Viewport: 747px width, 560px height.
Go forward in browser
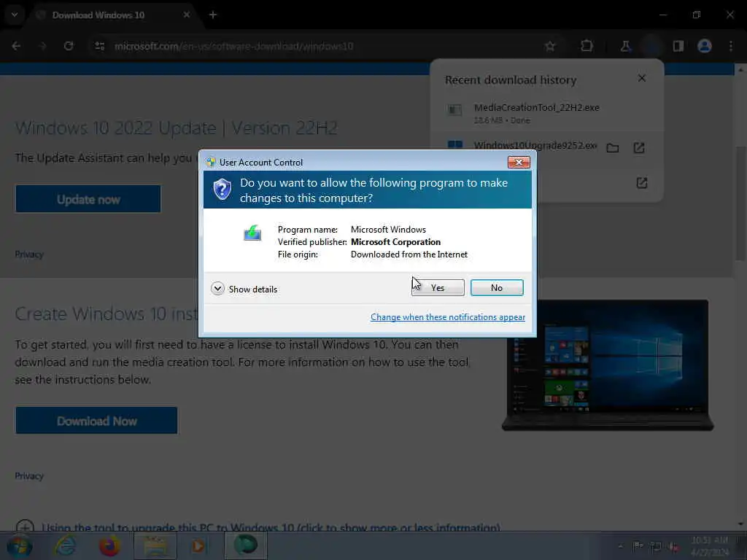click(42, 46)
